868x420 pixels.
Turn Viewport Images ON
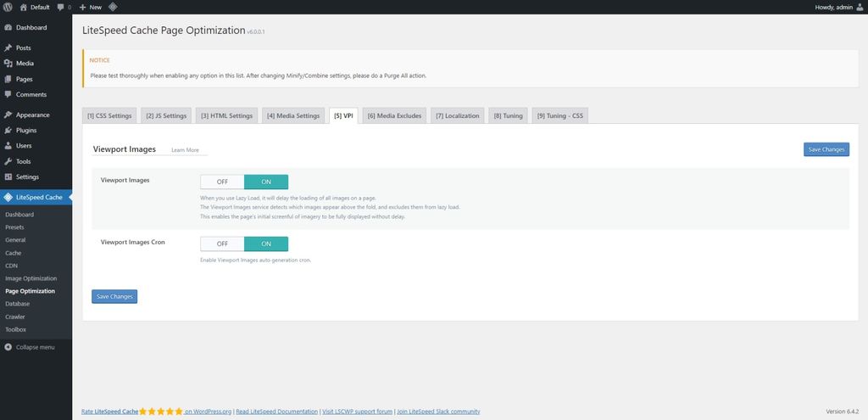coord(266,182)
